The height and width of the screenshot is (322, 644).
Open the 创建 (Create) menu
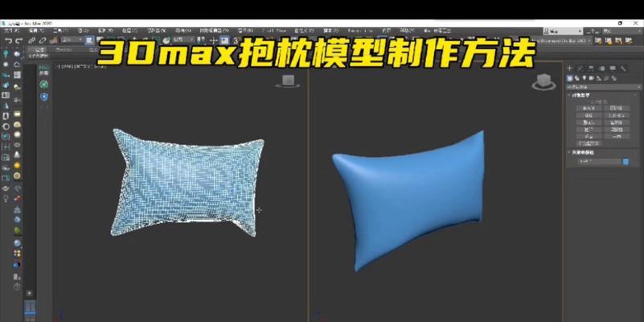(129, 31)
